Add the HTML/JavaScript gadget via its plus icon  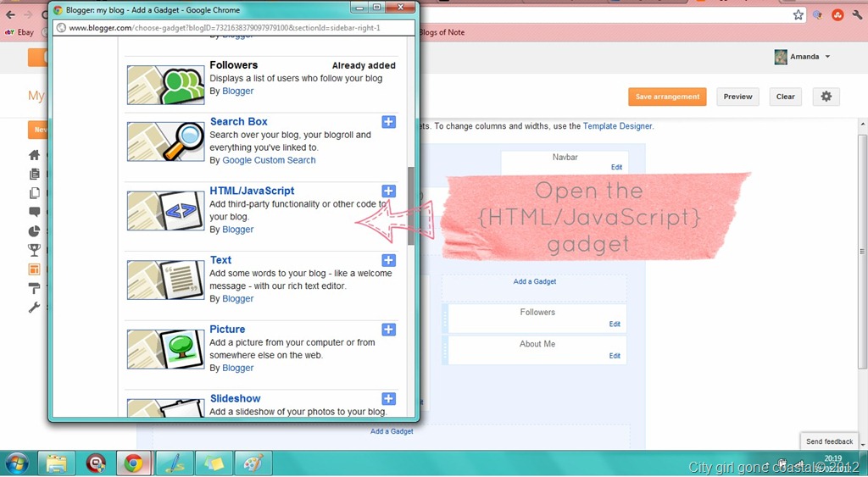(388, 191)
